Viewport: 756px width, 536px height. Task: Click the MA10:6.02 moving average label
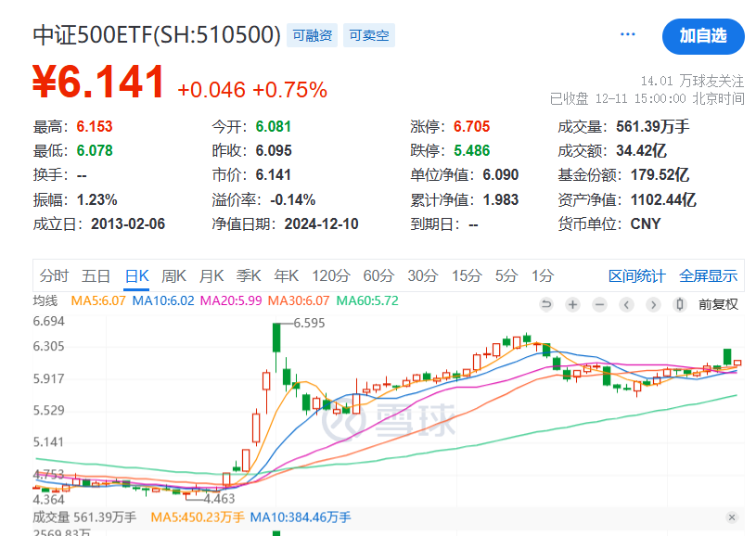click(163, 300)
